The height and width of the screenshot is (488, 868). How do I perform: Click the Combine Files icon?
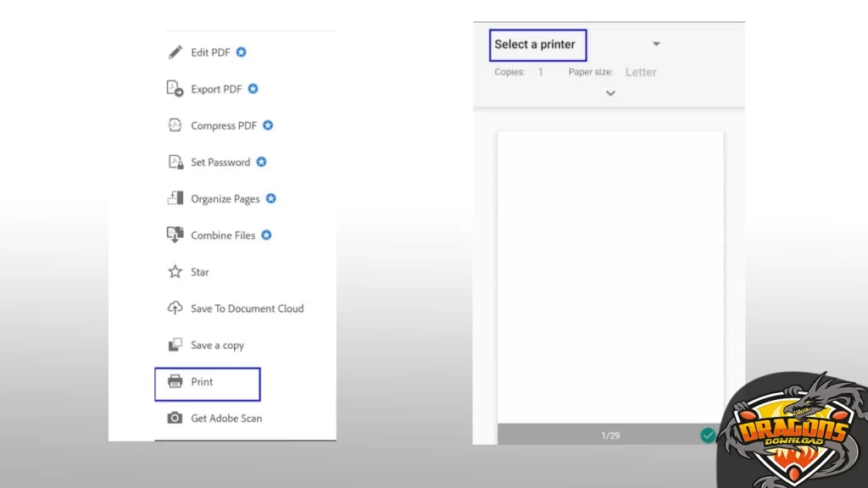tap(175, 235)
